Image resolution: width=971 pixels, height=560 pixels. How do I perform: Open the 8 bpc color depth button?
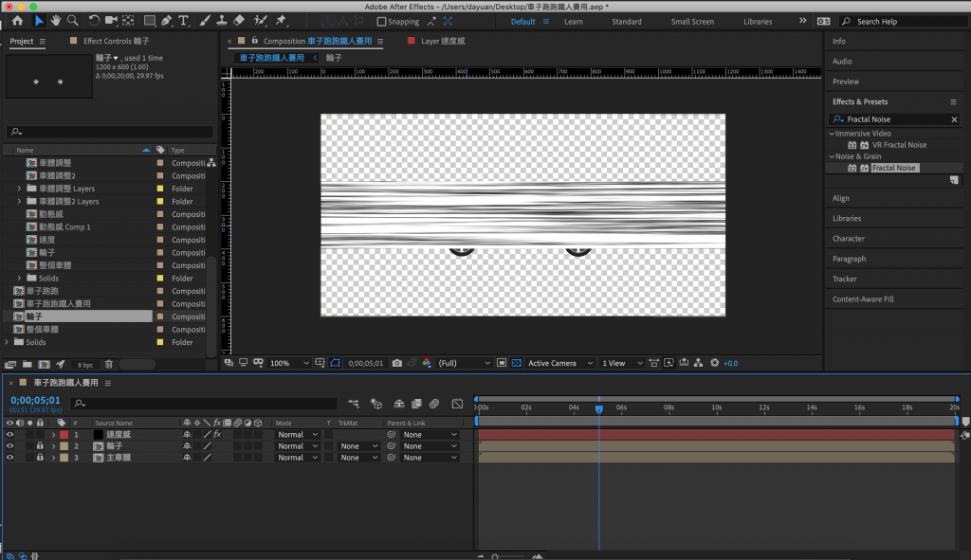pos(85,364)
